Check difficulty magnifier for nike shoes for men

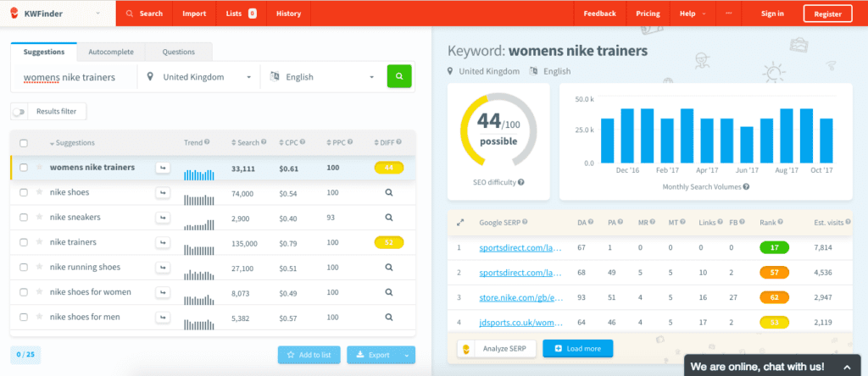coord(388,318)
